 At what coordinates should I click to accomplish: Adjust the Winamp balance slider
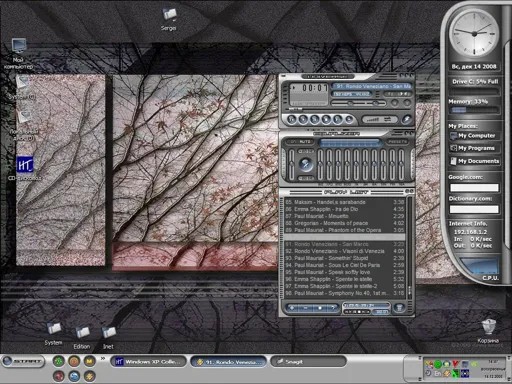[375, 103]
